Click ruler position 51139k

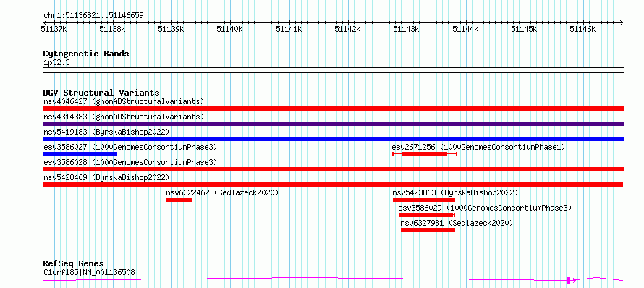tap(171, 29)
